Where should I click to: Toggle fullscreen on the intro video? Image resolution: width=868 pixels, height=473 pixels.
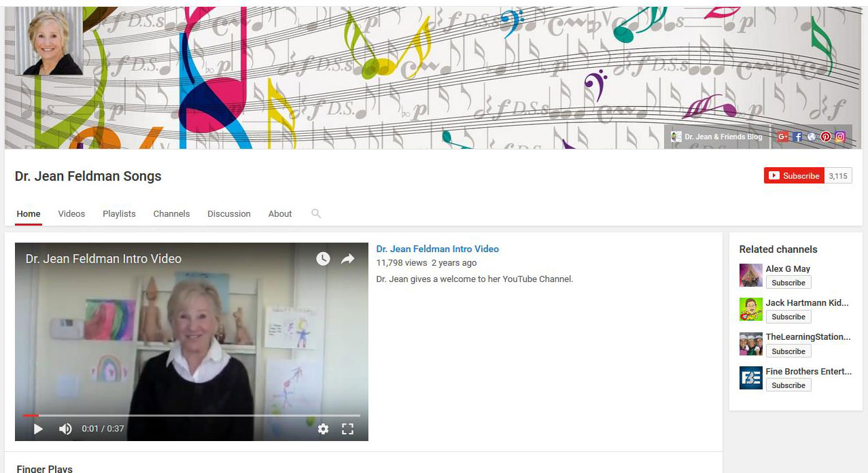(x=347, y=429)
